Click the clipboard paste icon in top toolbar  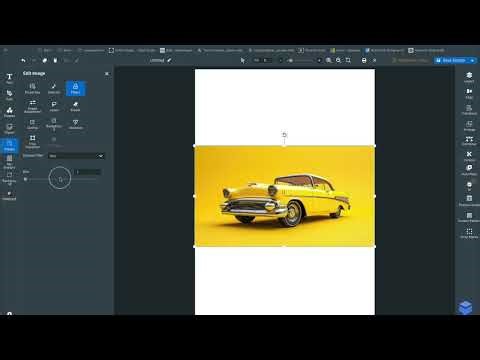point(55,60)
